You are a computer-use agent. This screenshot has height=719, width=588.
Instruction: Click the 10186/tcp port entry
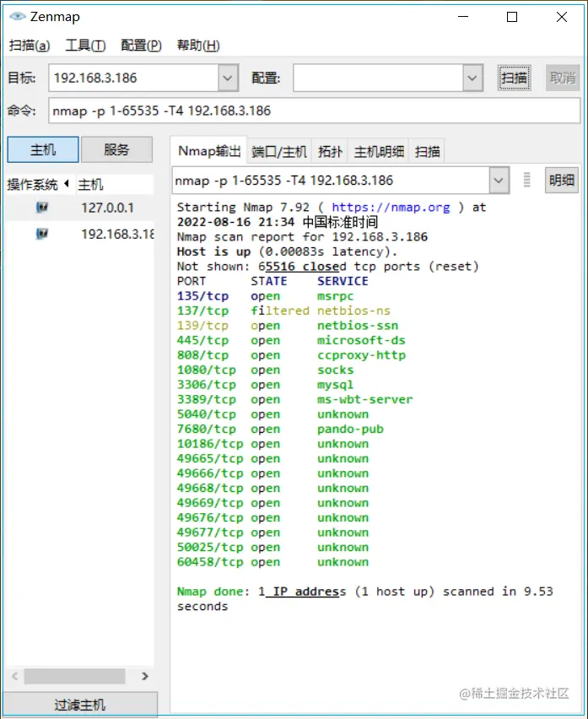coord(210,444)
